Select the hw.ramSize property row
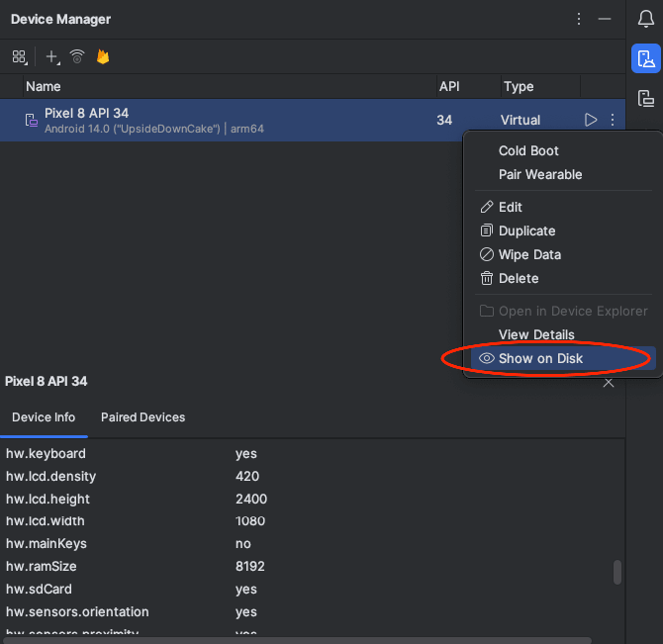This screenshot has height=644, width=663. pyautogui.click(x=311, y=566)
